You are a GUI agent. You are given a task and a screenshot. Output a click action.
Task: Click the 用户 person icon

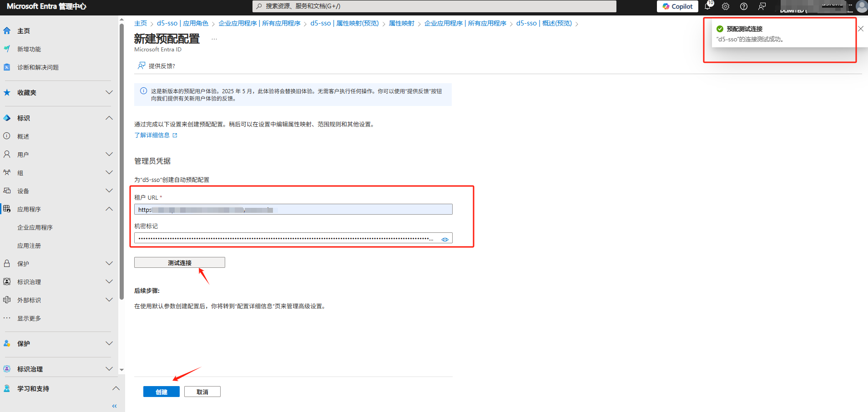(x=7, y=154)
